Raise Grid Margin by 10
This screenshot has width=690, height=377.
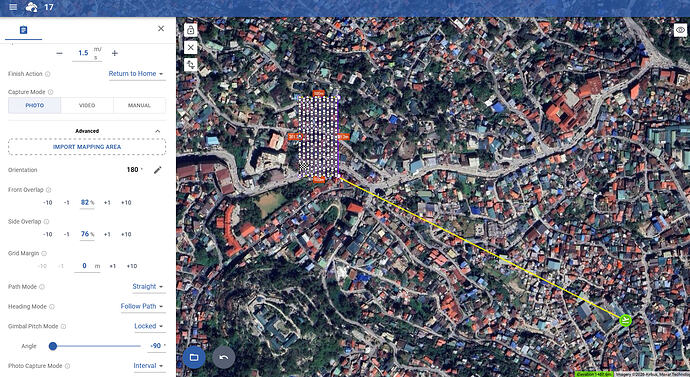tap(132, 266)
